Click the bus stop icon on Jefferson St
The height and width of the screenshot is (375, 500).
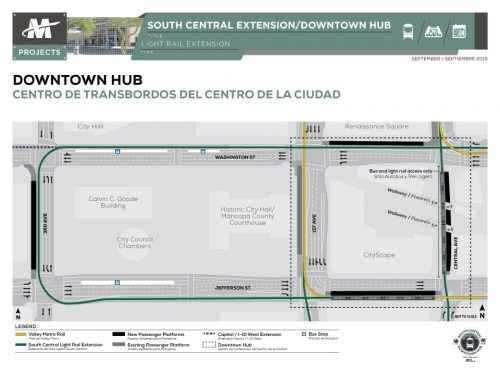point(117,283)
